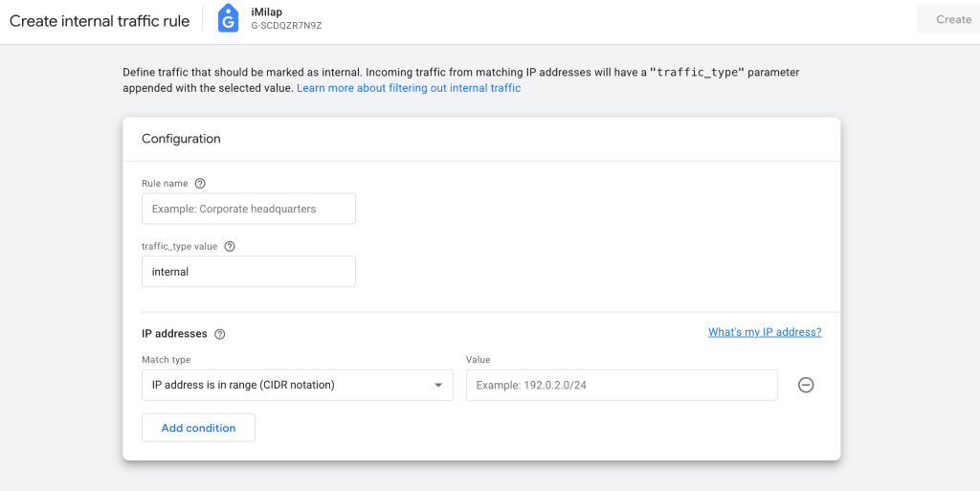Show help for IP addresses section

click(x=220, y=334)
